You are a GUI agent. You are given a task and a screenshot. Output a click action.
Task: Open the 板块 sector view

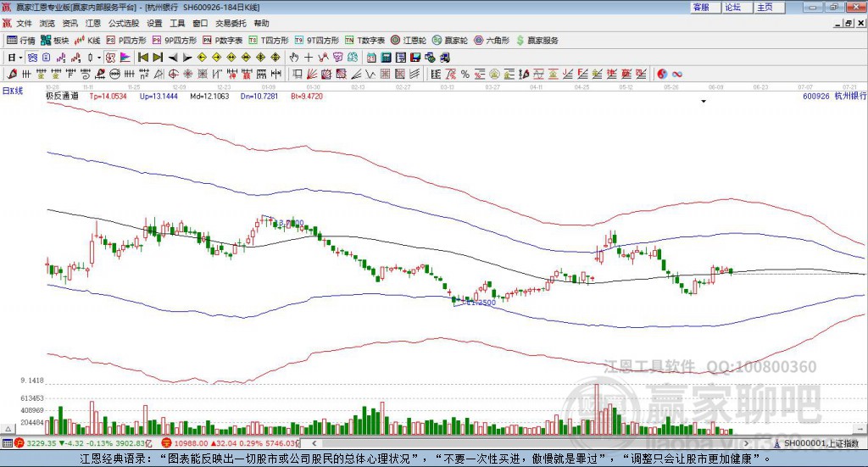click(x=55, y=41)
